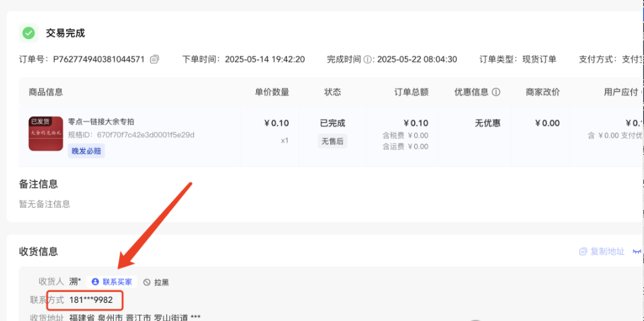Screen dimensions: 644x321
Task: Click the order number P762774940381044571
Action: [x=99, y=59]
